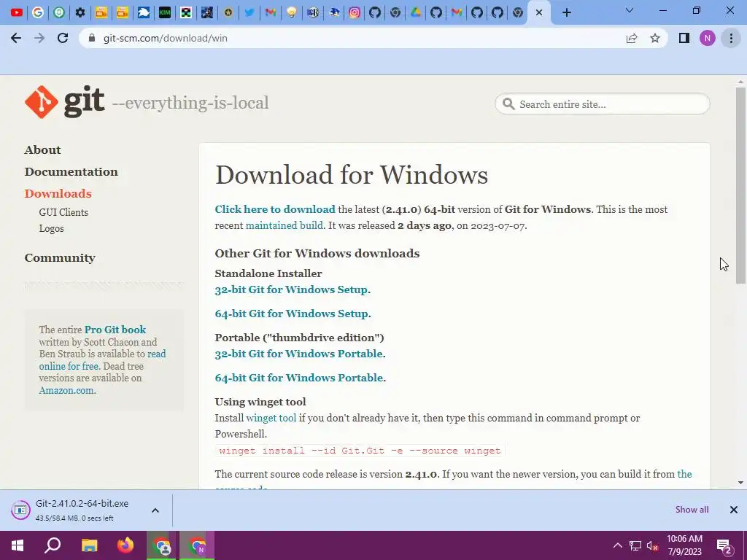Share this page icon
This screenshot has width=747, height=560.
632,38
